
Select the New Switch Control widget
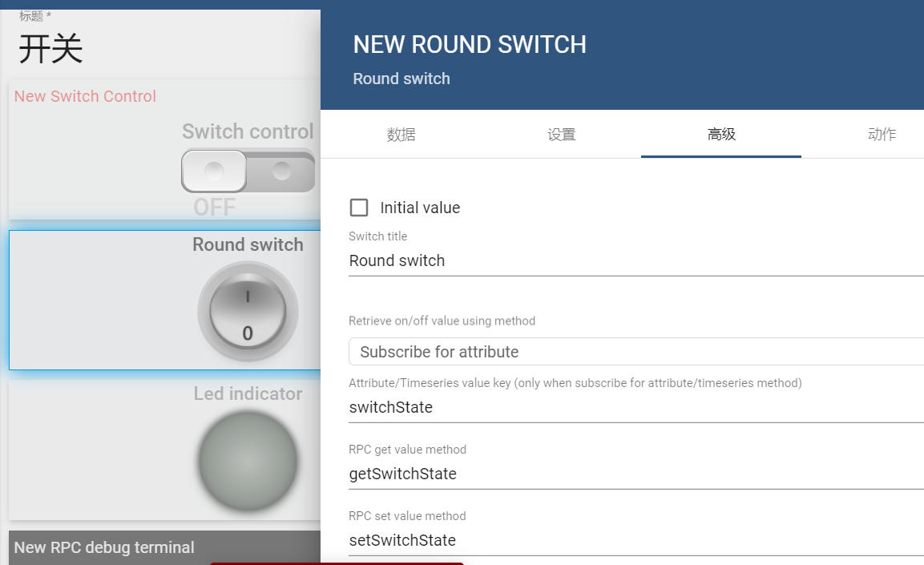(85, 96)
